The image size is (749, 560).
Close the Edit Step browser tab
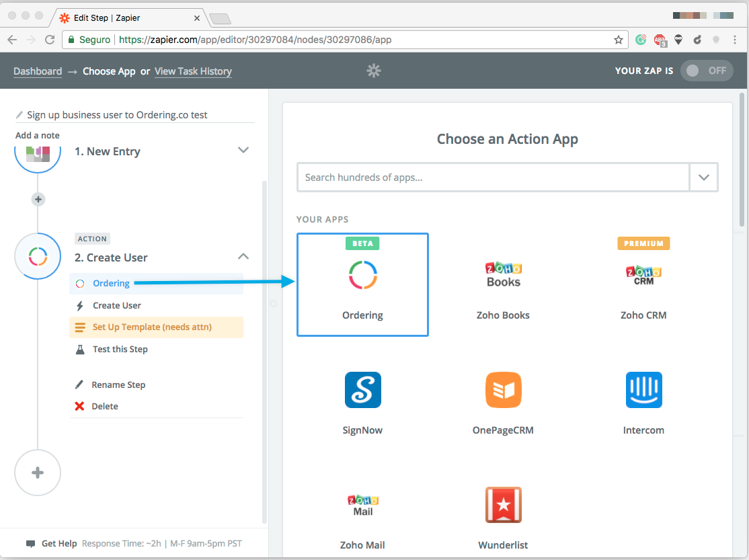pyautogui.click(x=197, y=18)
